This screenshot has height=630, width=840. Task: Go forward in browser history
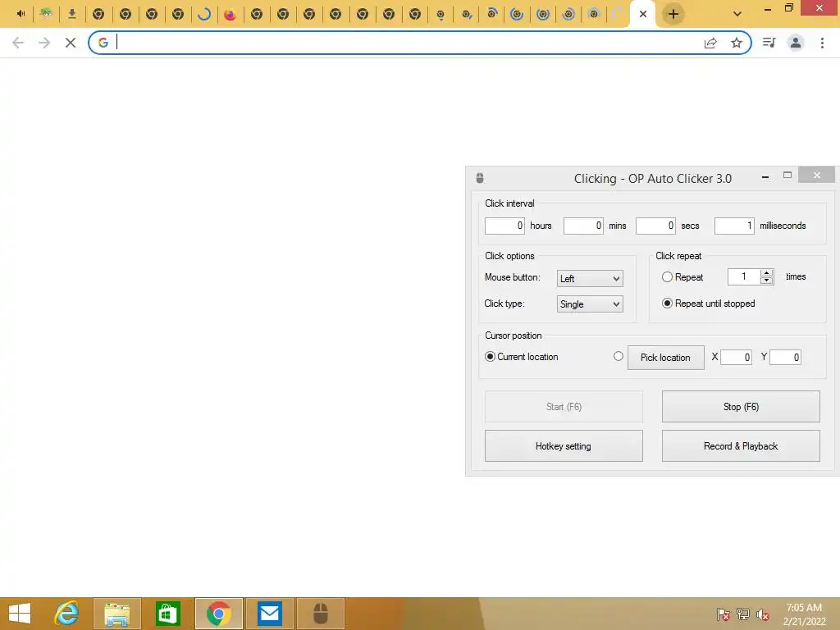[44, 43]
